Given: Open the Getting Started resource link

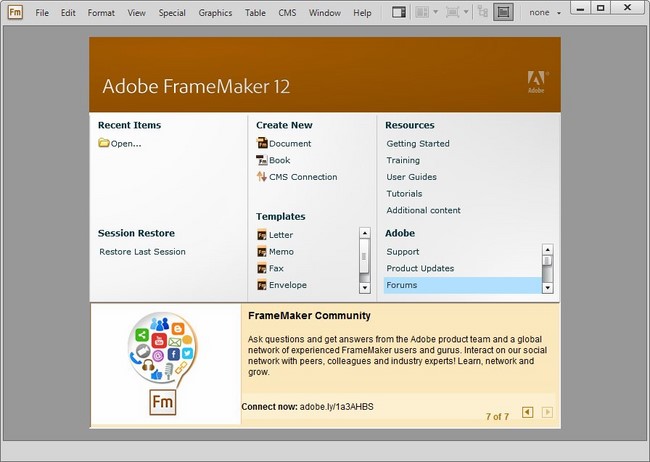Looking at the screenshot, I should [418, 143].
